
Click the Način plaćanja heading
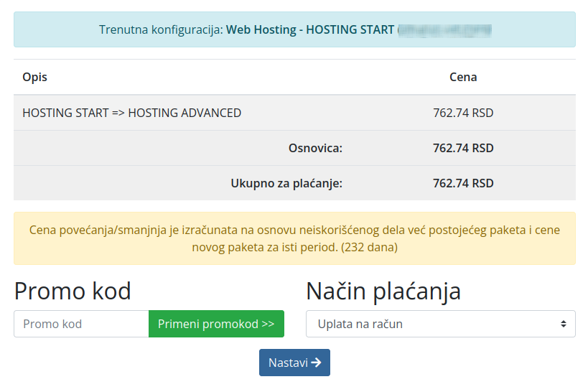point(383,291)
